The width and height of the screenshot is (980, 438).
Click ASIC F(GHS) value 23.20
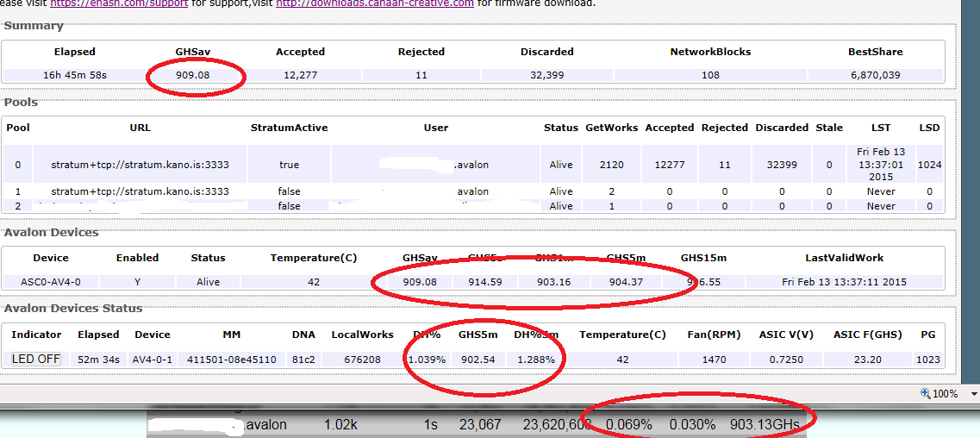point(868,360)
